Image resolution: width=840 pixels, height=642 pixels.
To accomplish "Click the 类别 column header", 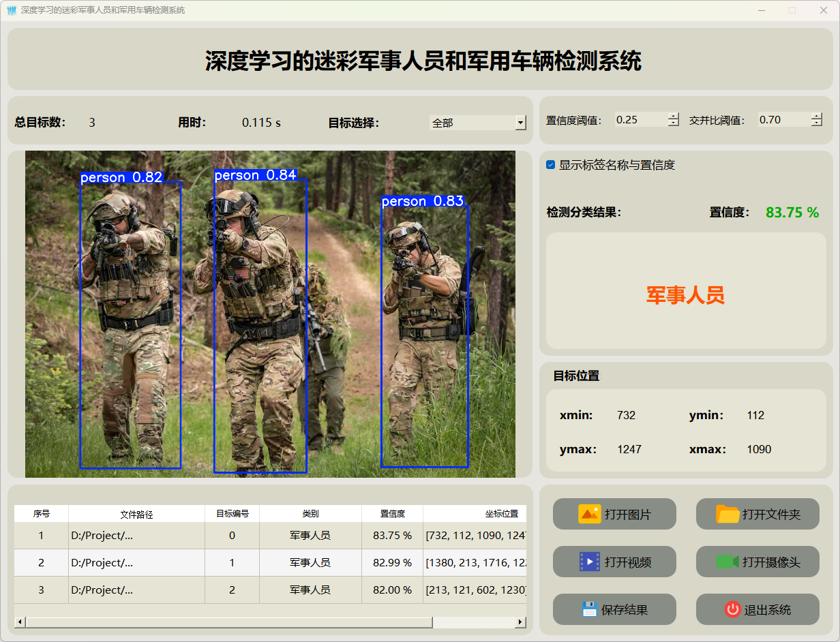I will 310,514.
